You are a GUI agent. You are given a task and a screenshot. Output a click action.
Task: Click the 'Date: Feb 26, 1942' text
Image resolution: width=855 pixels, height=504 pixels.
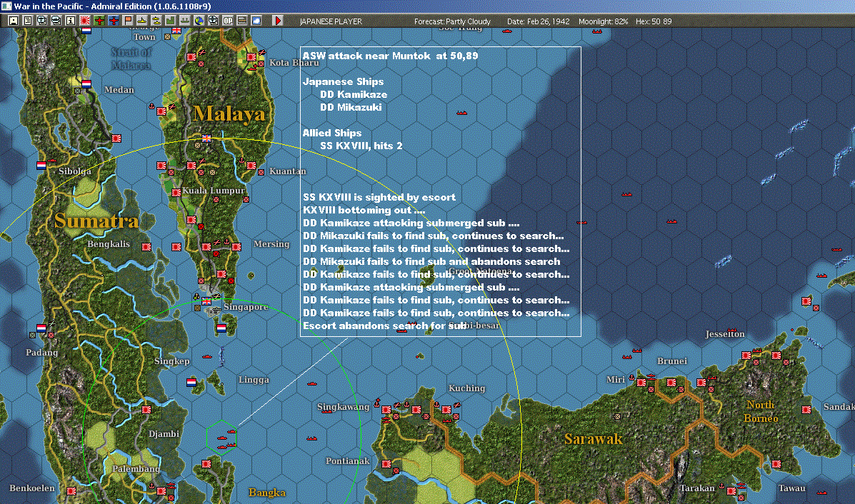[x=538, y=21]
